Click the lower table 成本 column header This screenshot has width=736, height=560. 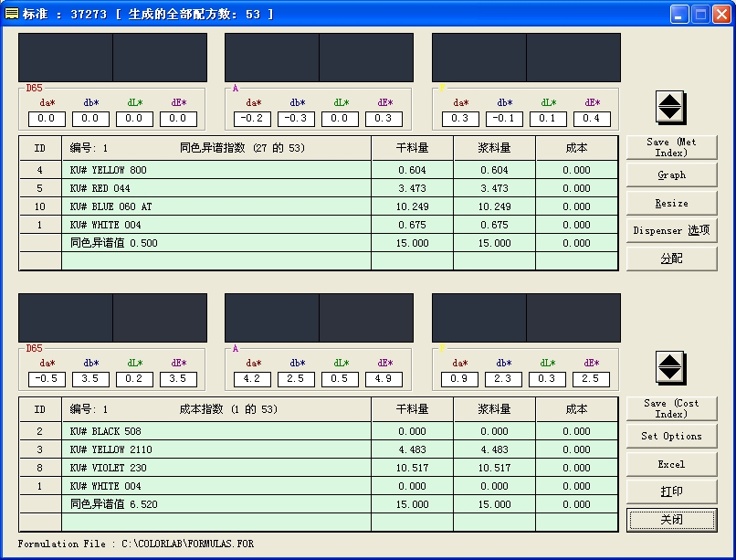coord(576,409)
